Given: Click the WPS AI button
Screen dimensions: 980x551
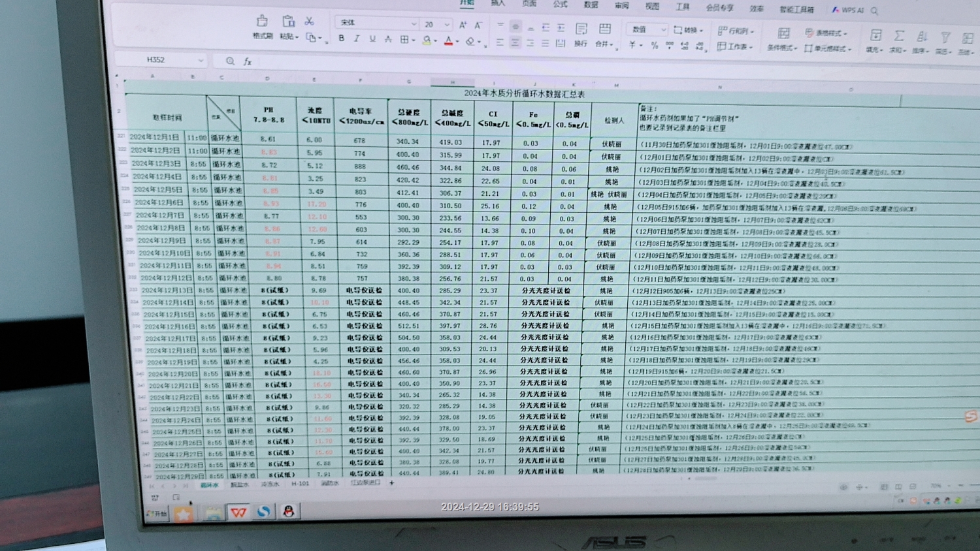Looking at the screenshot, I should click(x=847, y=10).
